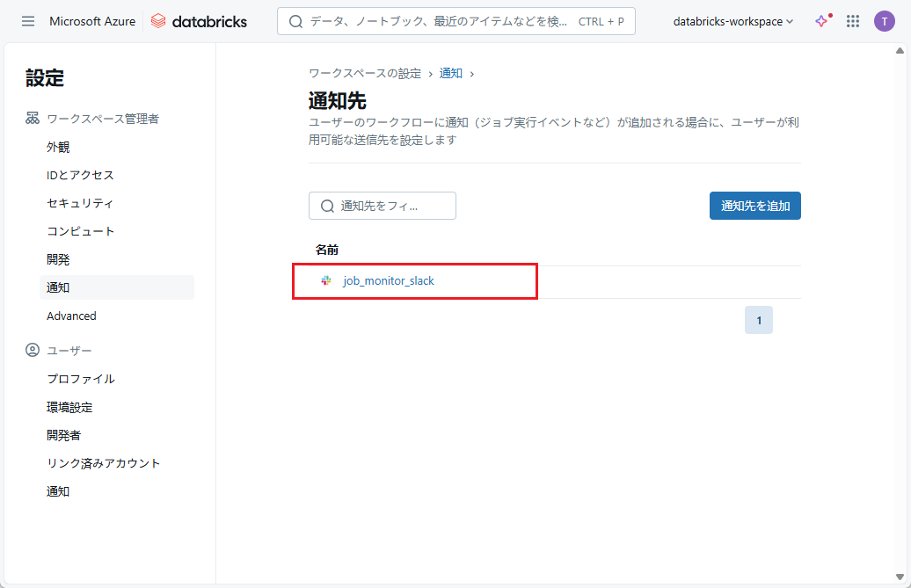911x588 pixels.
Task: Open the user avatar menu
Action: click(x=884, y=21)
